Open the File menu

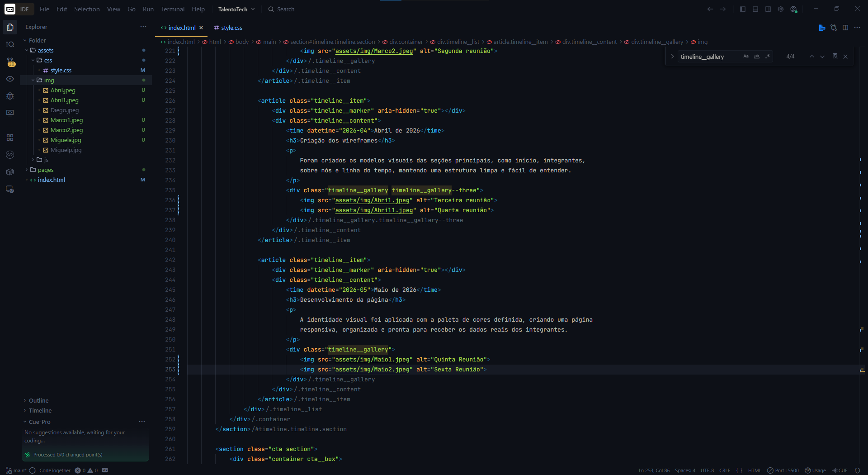[x=44, y=9]
